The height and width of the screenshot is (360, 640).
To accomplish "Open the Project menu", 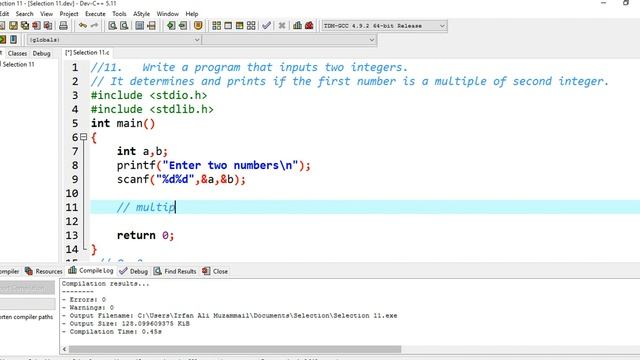I will (x=69, y=13).
